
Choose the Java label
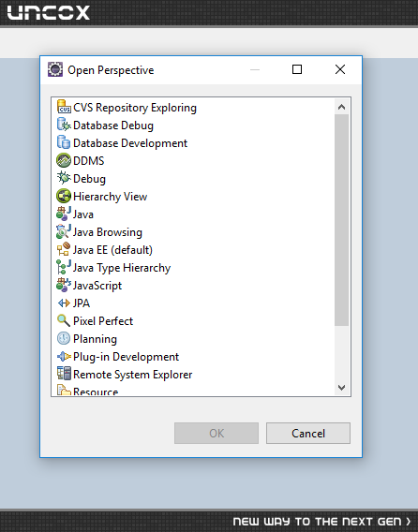click(x=83, y=214)
